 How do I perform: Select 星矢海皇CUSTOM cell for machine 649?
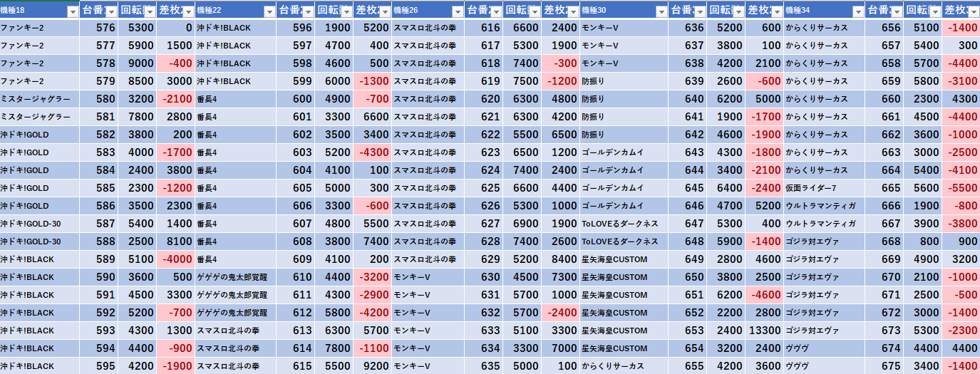(624, 259)
